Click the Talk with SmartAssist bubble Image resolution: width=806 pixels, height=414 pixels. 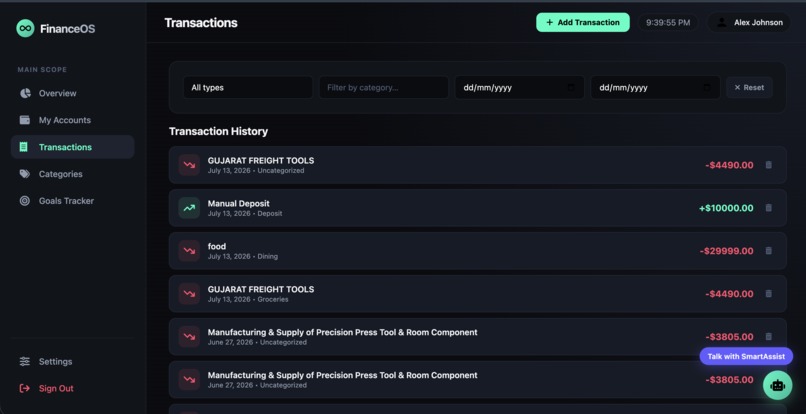pos(746,356)
